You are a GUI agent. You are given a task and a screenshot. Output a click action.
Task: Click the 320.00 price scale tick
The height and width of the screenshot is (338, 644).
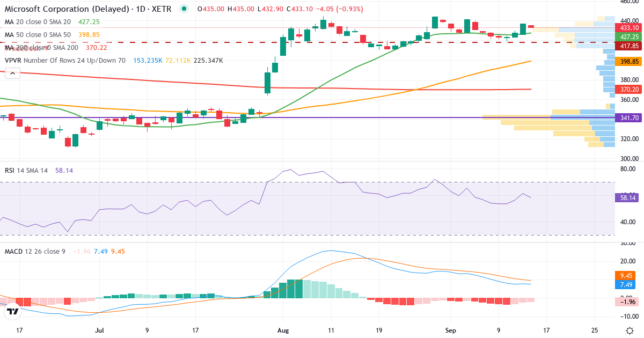pyautogui.click(x=629, y=139)
